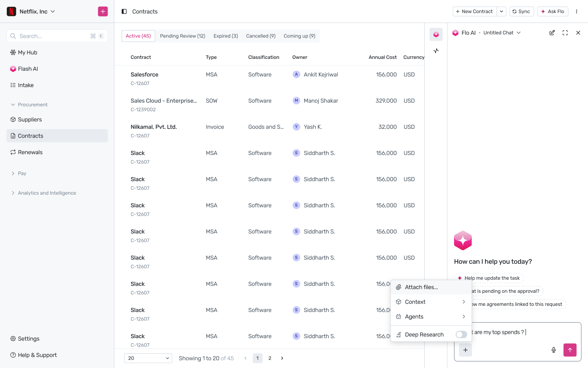Screen dimensions: 588x368
Task: Click contract ID C-1239002
Action: click(143, 110)
